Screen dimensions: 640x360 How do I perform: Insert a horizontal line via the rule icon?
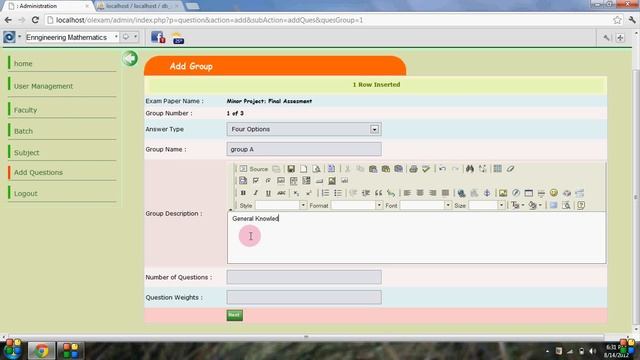click(541, 193)
